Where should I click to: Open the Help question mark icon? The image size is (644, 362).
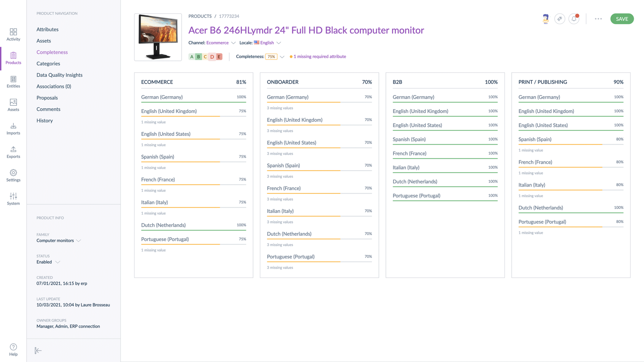point(13,350)
